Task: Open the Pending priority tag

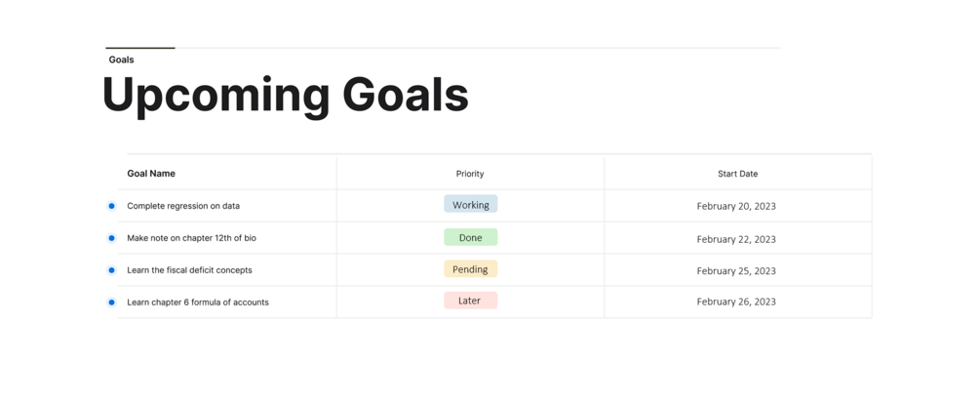Action: [x=471, y=269]
